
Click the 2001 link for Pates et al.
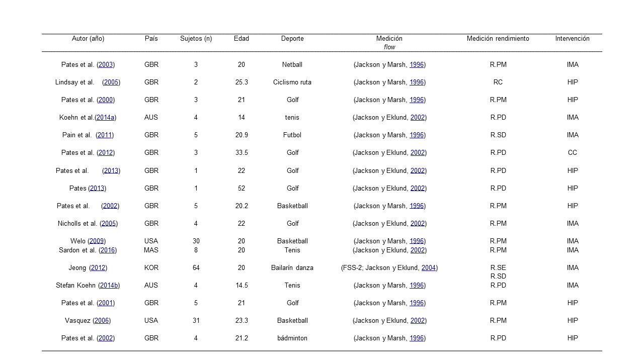click(x=106, y=303)
